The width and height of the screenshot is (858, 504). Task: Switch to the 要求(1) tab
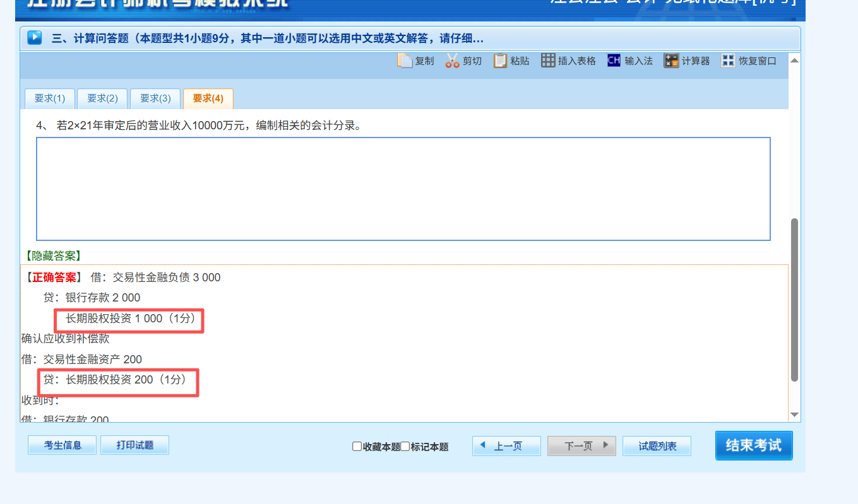50,98
